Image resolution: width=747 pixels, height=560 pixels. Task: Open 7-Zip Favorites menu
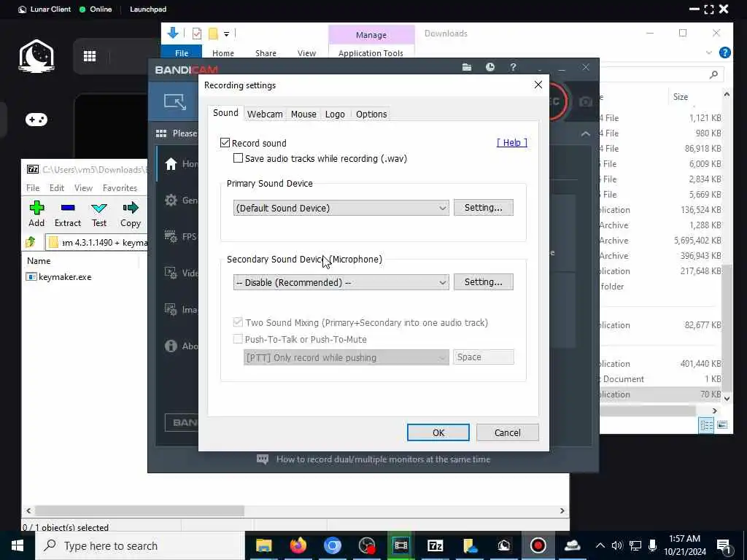(120, 188)
